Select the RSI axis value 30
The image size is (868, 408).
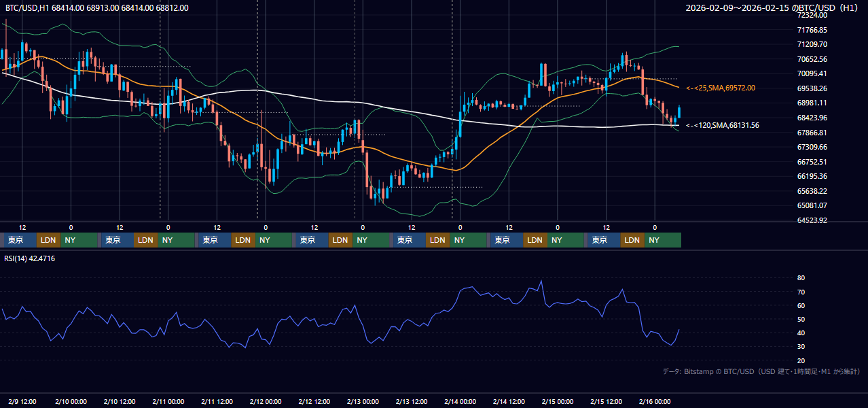(x=801, y=347)
